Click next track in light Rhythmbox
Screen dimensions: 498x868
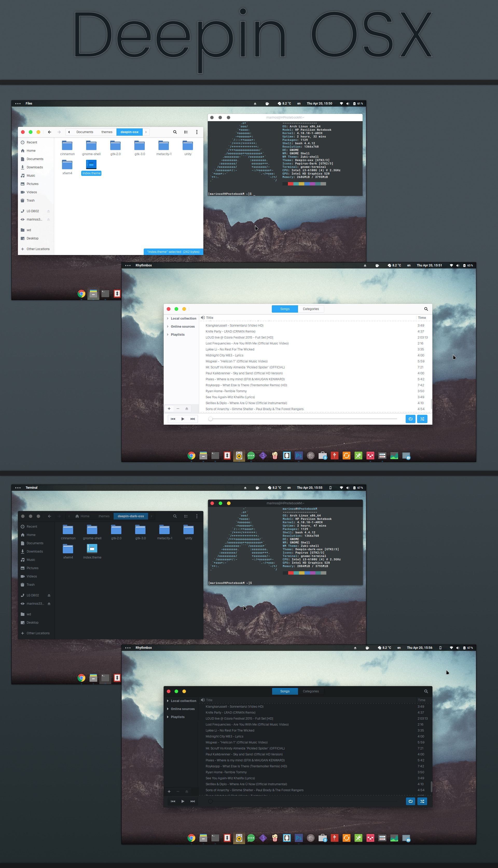[192, 419]
